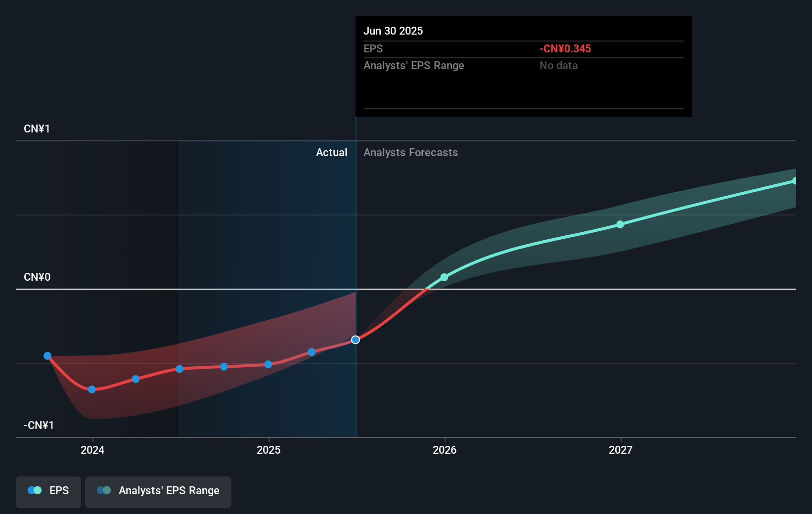
Task: Select the EPS data point at 2024 start
Action: tap(91, 389)
